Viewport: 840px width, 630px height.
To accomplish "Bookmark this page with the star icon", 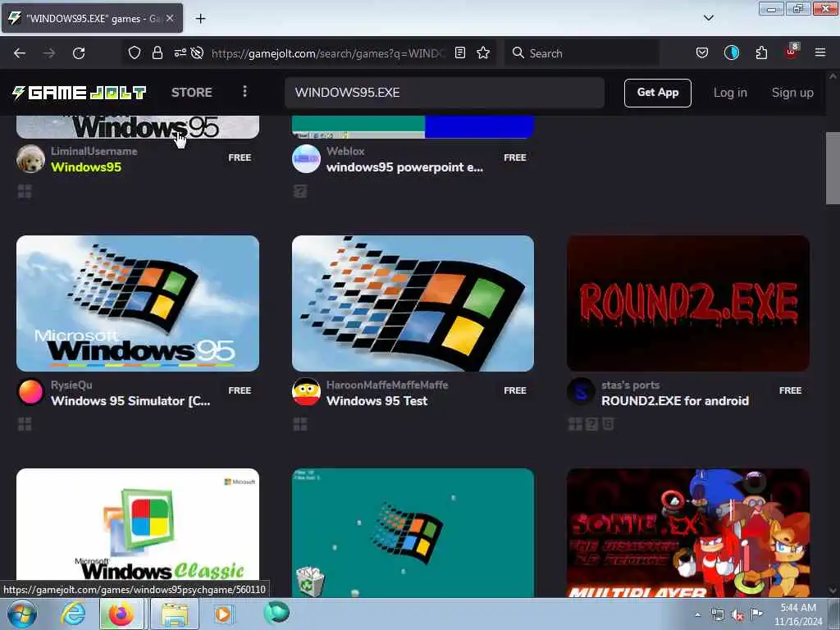I will pyautogui.click(x=483, y=52).
